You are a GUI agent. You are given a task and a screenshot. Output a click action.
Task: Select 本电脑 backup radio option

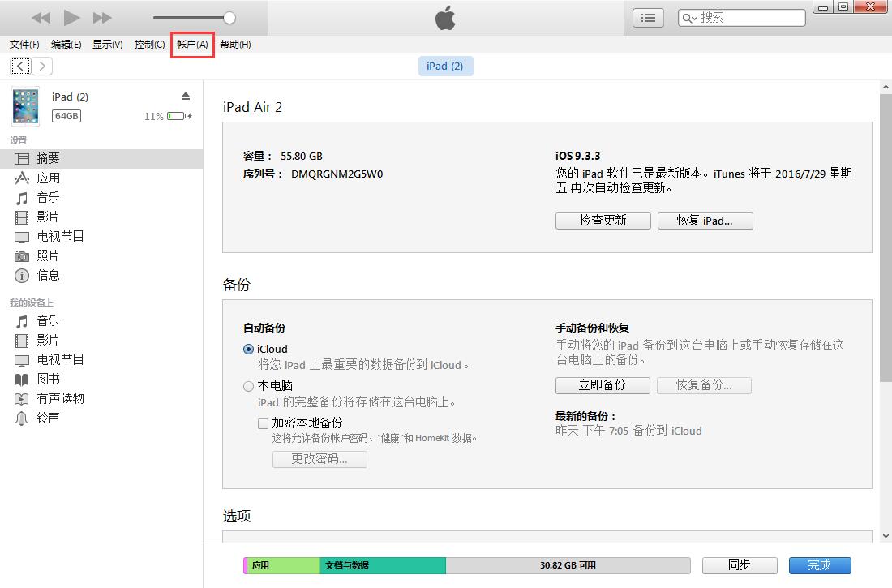(x=249, y=386)
